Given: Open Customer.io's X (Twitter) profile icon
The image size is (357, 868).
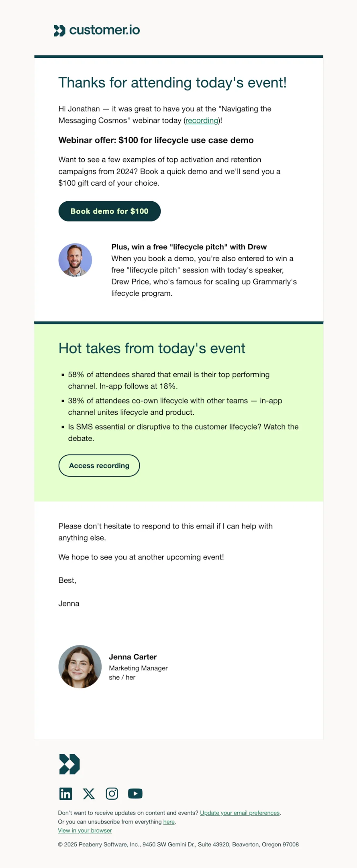Looking at the screenshot, I should [x=89, y=794].
